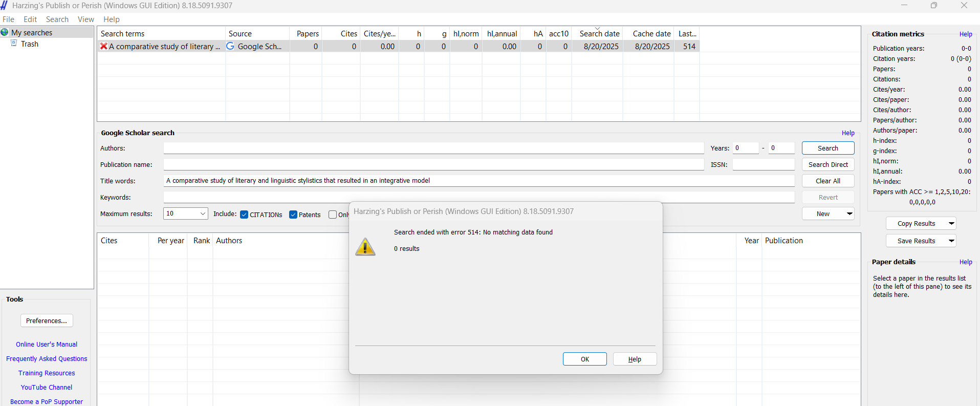Click the Search button
The height and width of the screenshot is (406, 980).
(828, 148)
